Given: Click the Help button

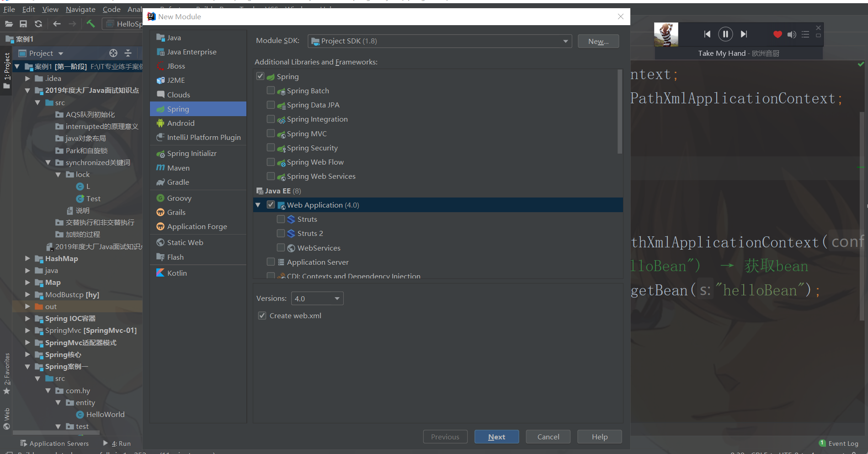Looking at the screenshot, I should (x=599, y=437).
